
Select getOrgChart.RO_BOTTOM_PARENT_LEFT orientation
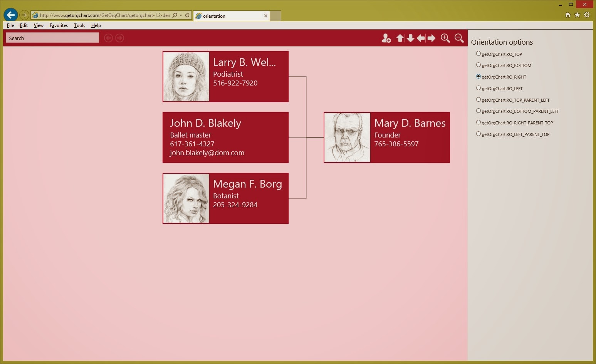click(478, 111)
